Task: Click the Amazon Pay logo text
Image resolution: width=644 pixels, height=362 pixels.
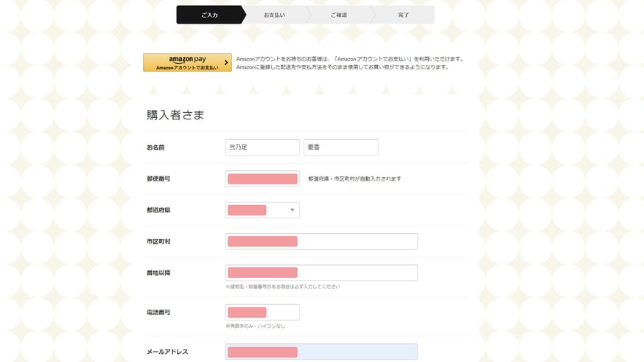Action: click(187, 59)
